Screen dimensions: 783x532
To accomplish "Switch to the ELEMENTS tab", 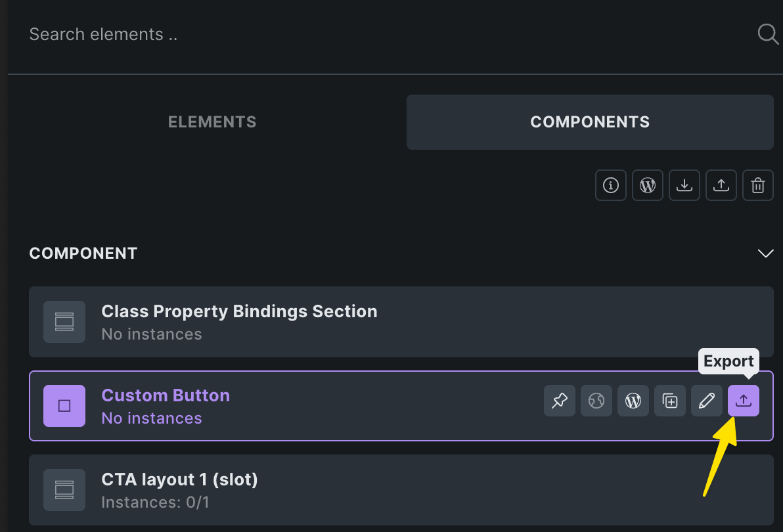I will tap(212, 122).
